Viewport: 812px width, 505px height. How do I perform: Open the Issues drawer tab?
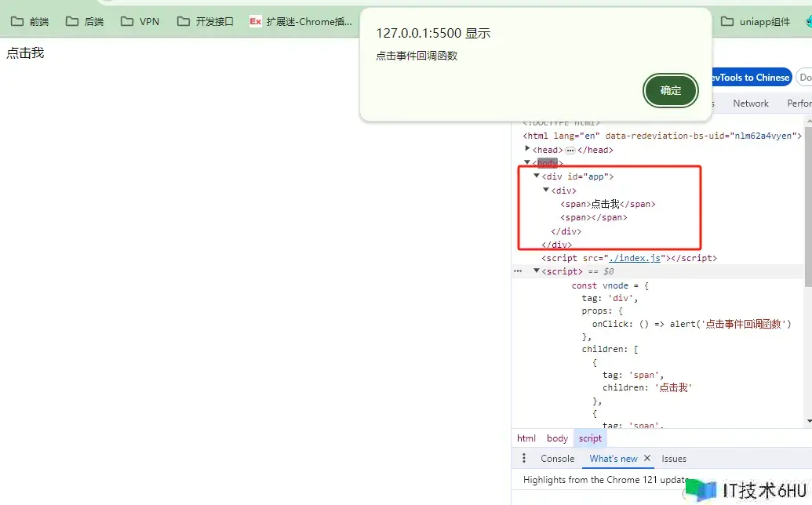click(x=673, y=459)
